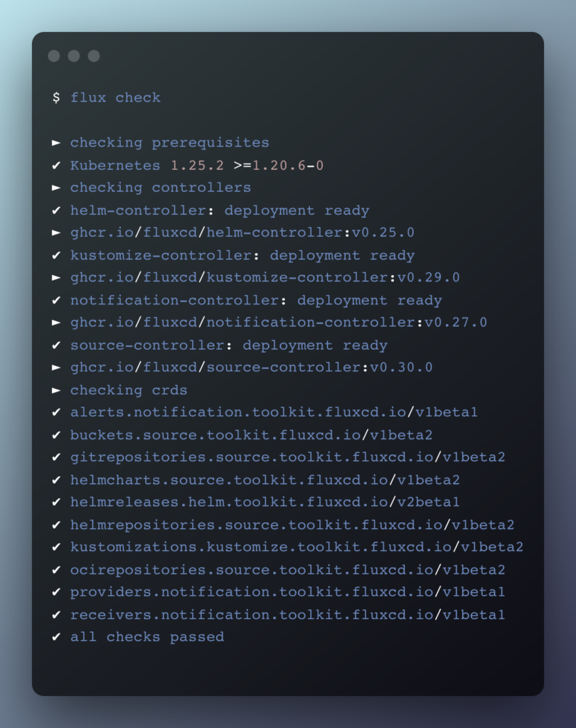Click the checkmark beside all checks passed
Image resolution: width=576 pixels, height=728 pixels.
coord(56,636)
